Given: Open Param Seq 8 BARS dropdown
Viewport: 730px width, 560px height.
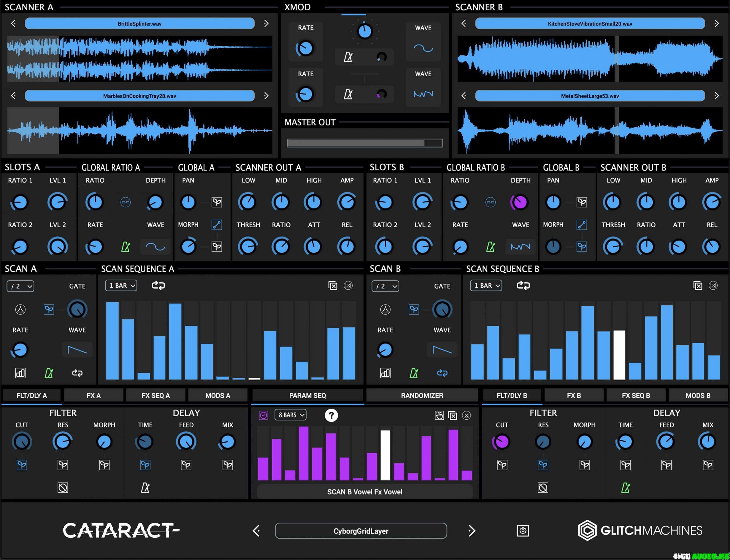Looking at the screenshot, I should point(291,415).
